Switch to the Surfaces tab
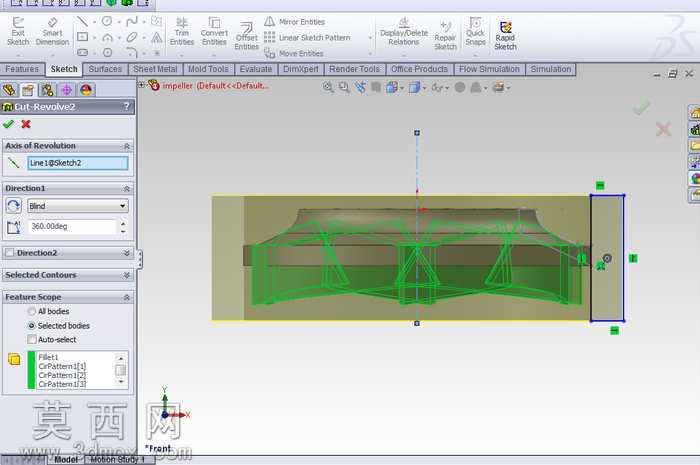 tap(105, 69)
